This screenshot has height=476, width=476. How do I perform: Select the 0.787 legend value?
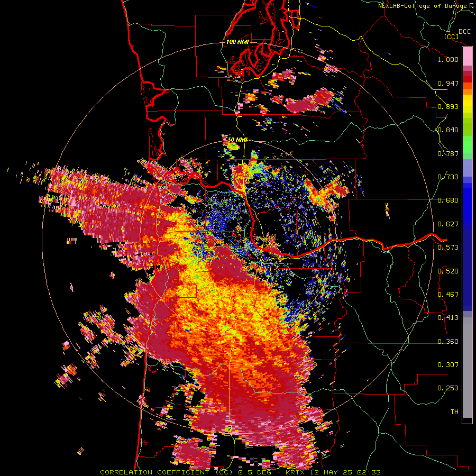[448, 153]
